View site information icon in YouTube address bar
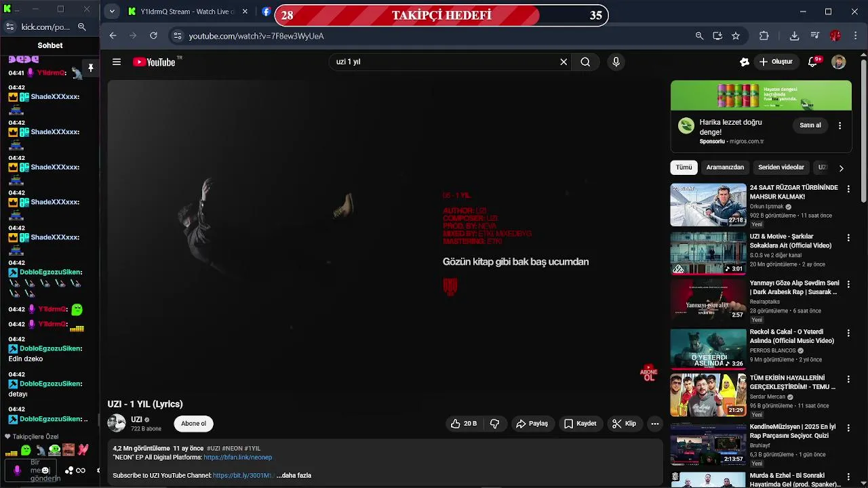The height and width of the screenshot is (488, 868). pos(177,36)
